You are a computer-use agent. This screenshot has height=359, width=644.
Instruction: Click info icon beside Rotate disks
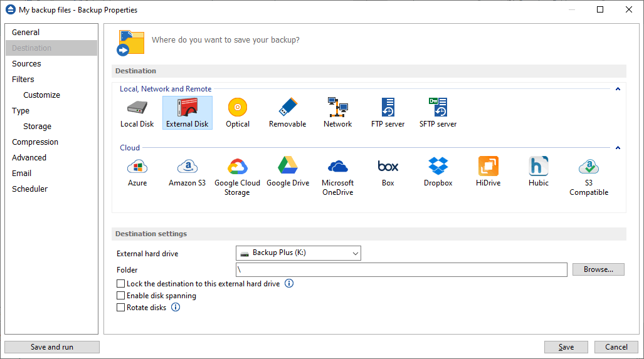coord(176,307)
